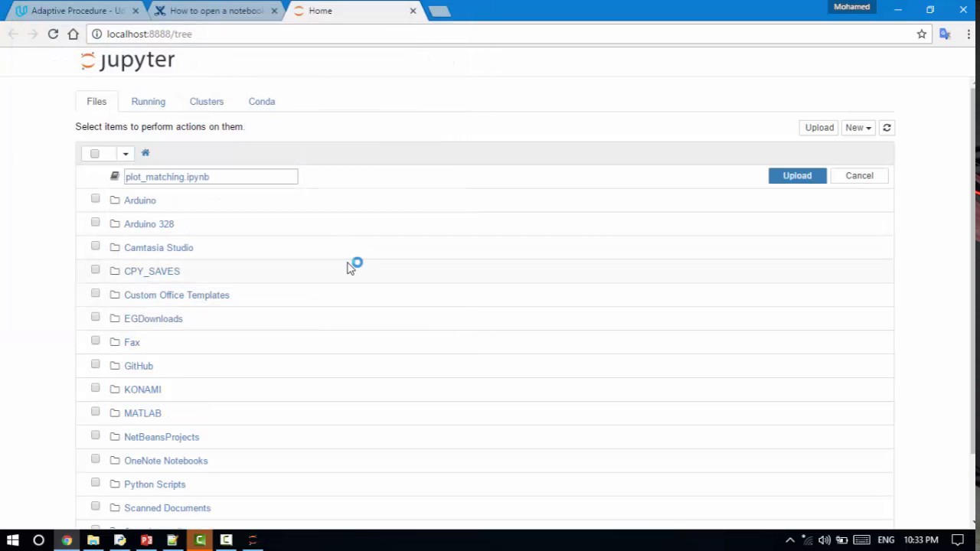
Task: Open the touch keyboard tray icon
Action: click(x=861, y=540)
